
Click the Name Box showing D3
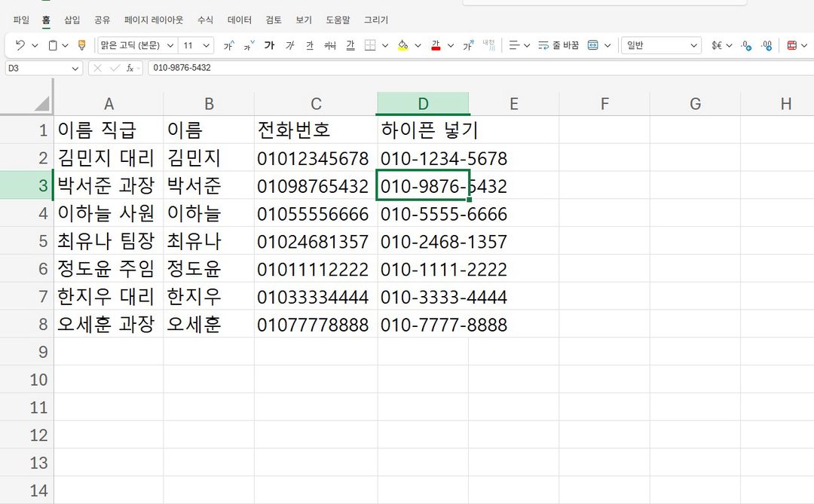point(44,68)
